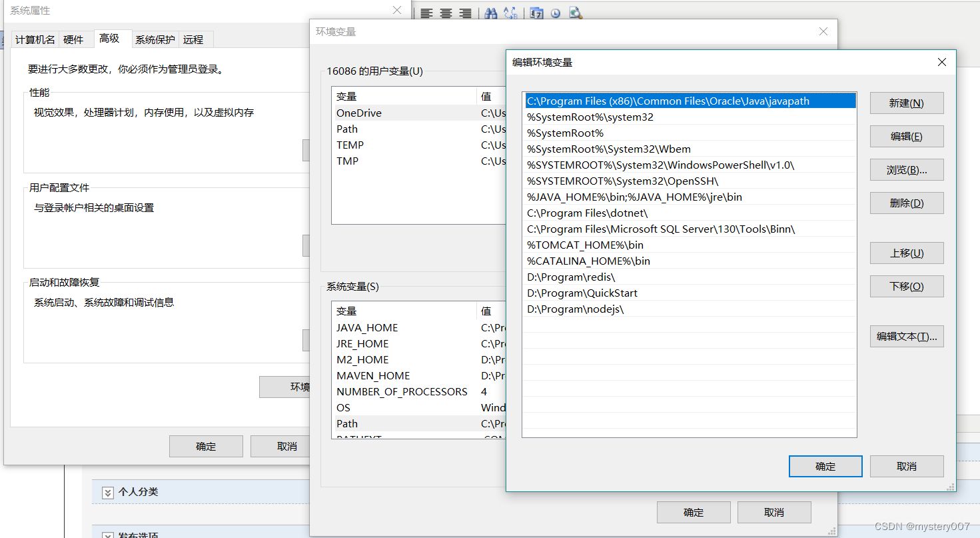This screenshot has height=538, width=980.
Task: Select the D:\Program\nodejs entry
Action: (690, 309)
